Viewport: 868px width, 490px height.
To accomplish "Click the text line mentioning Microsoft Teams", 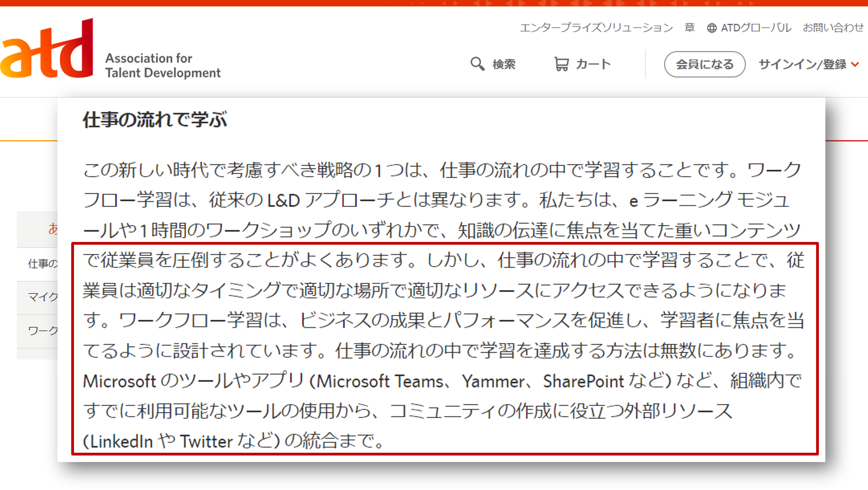I will point(442,381).
